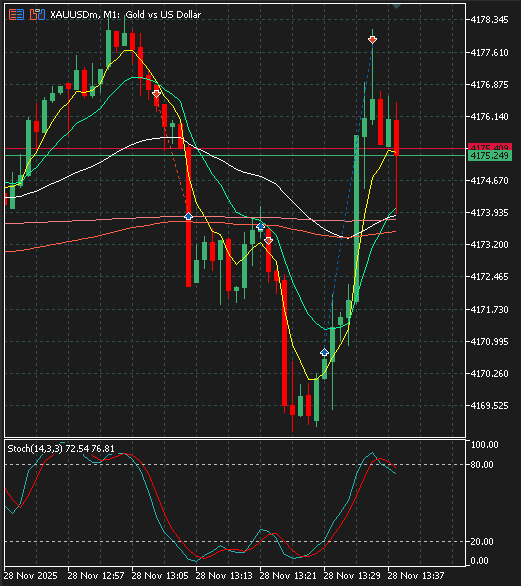Click the 4169.525 price scale label

pos(490,406)
